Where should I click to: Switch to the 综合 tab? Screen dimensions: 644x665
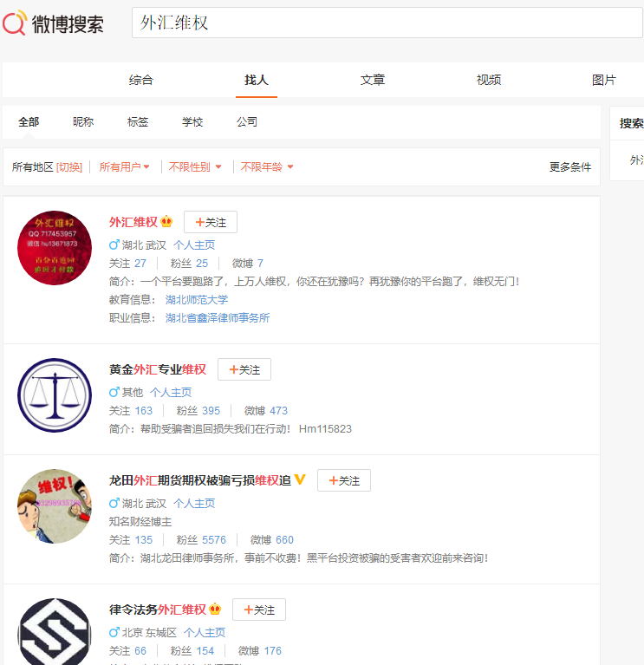coord(140,80)
